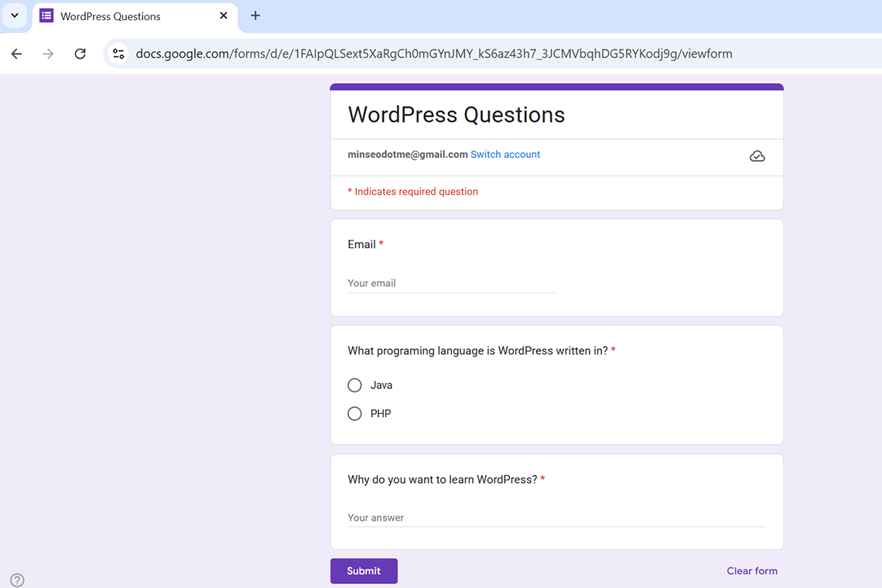Click the help question mark icon
The image size is (882, 588).
click(x=17, y=580)
